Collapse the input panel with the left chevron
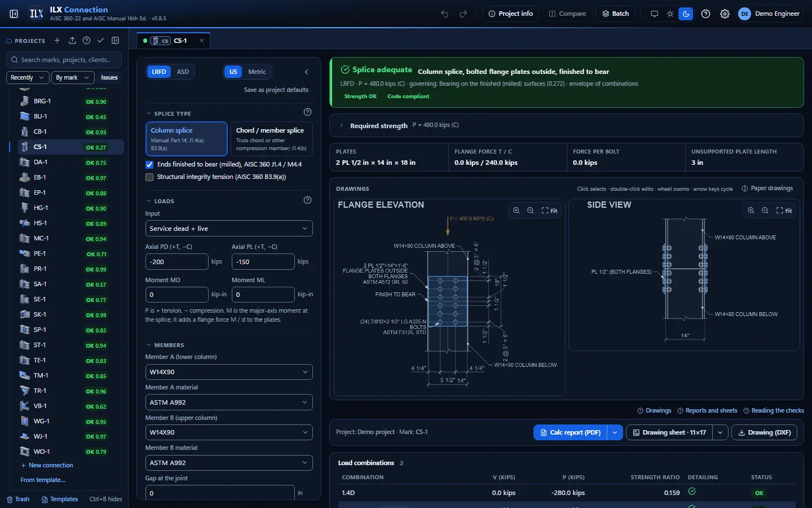This screenshot has height=508, width=812. (306, 72)
